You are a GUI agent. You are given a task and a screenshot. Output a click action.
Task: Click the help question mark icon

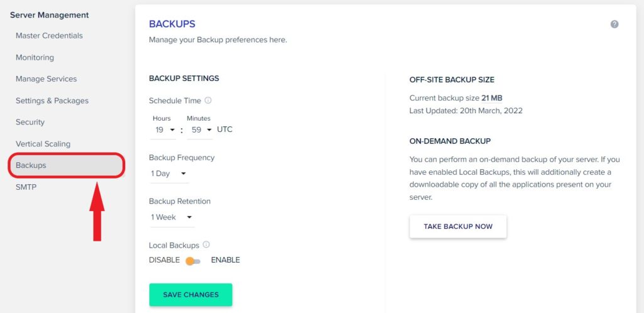pyautogui.click(x=614, y=25)
